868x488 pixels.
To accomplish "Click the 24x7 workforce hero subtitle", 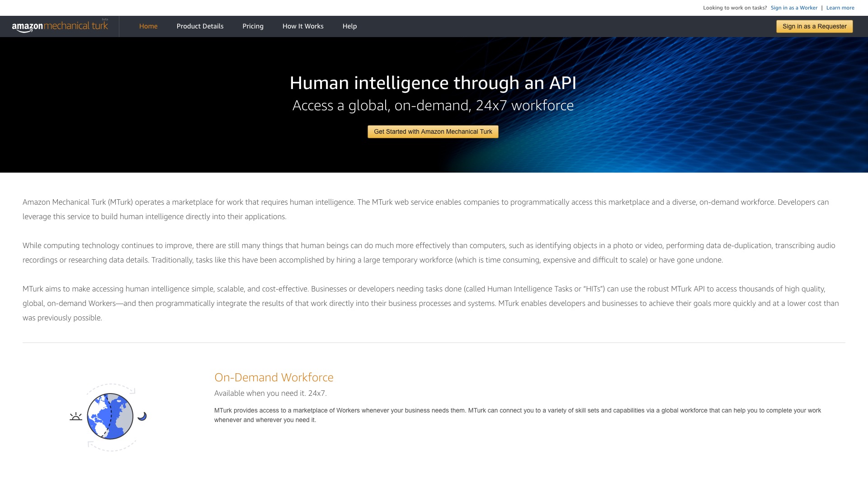I will point(433,105).
